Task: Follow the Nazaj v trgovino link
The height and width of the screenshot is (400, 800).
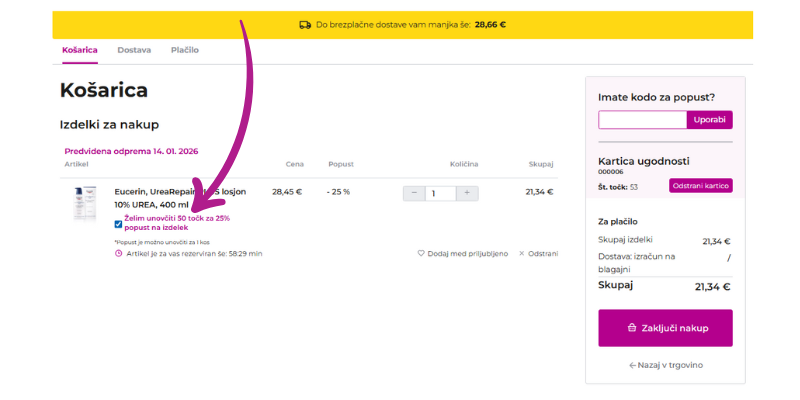Action: [665, 365]
